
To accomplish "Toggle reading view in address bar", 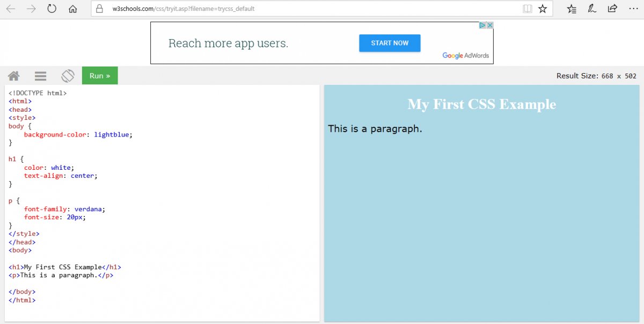I will click(528, 9).
